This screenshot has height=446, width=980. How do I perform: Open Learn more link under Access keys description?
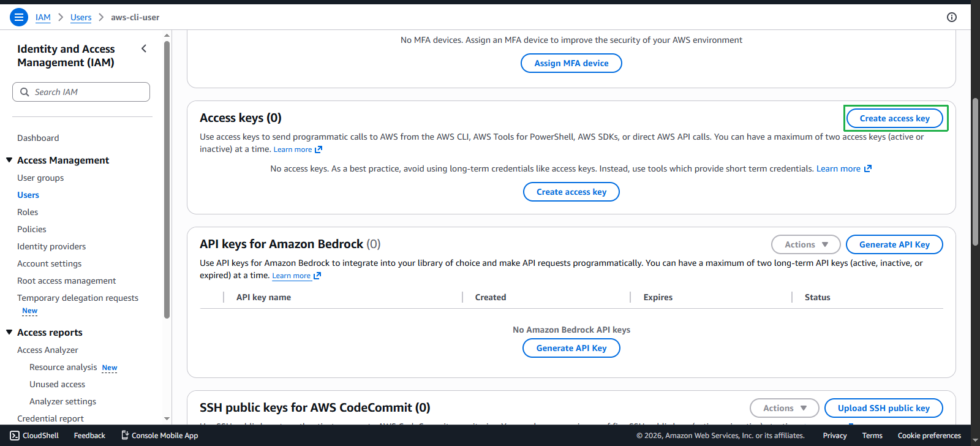pyautogui.click(x=293, y=149)
